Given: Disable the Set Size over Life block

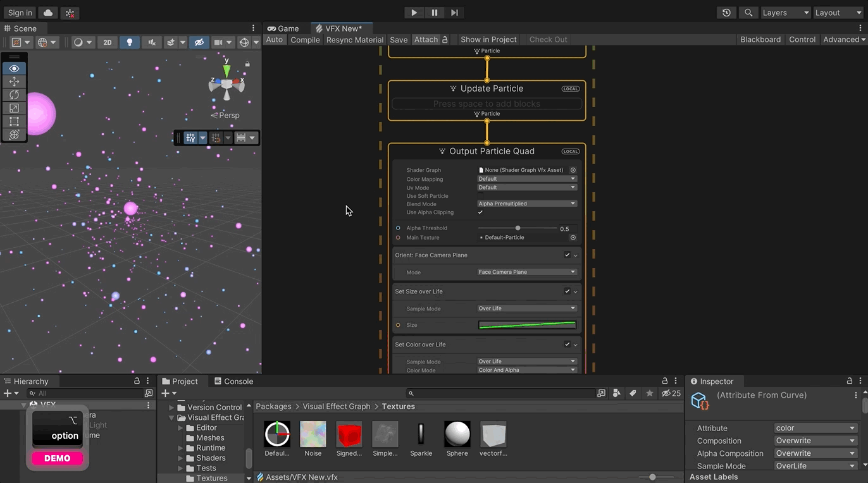Looking at the screenshot, I should point(567,291).
